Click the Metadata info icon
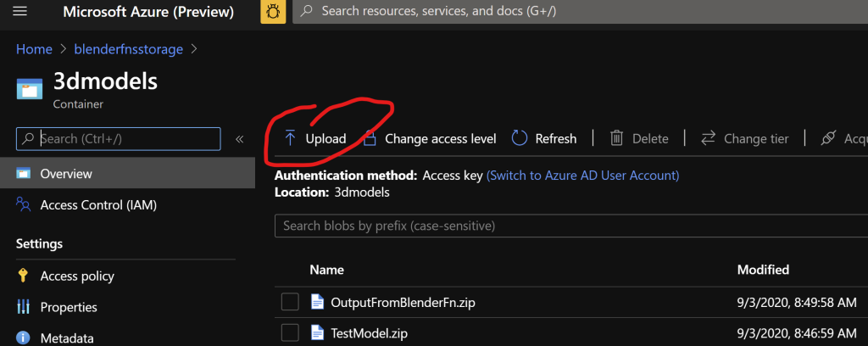 pos(23,338)
